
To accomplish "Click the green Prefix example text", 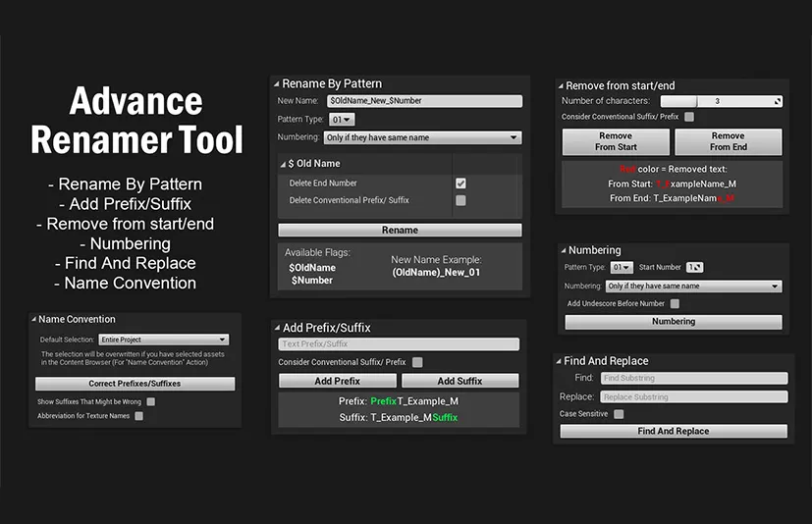I will tap(383, 401).
